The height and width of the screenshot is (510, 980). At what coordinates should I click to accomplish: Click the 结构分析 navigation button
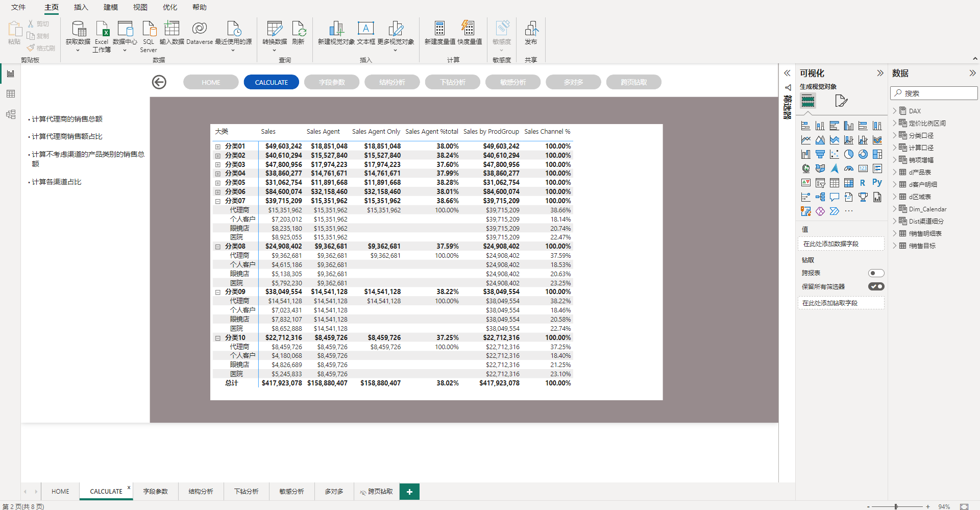pyautogui.click(x=392, y=82)
